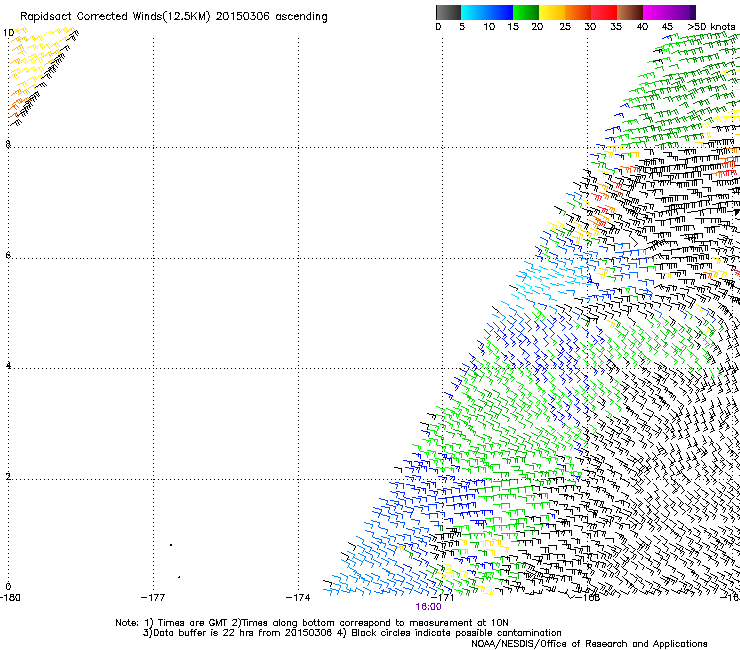Click the brown 35-40 knots legend swatch

pyautogui.click(x=630, y=12)
